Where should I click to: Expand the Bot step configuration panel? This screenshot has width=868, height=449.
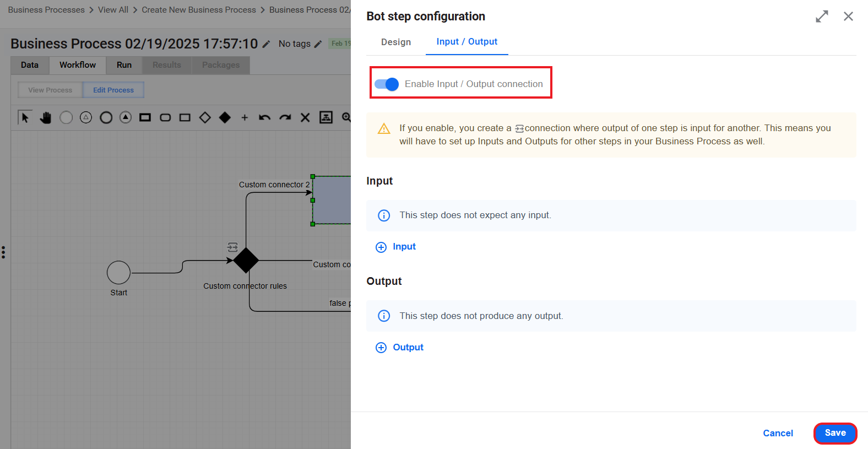point(822,17)
